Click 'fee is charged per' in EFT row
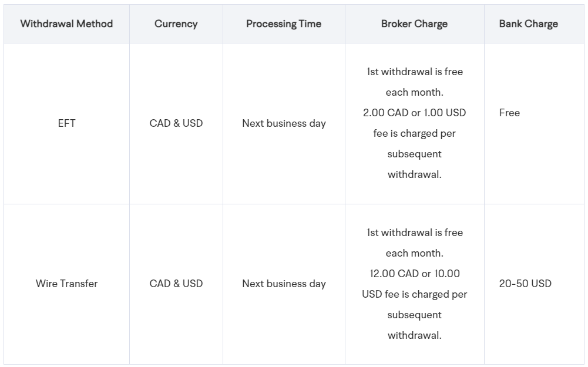The image size is (588, 367). (x=414, y=133)
